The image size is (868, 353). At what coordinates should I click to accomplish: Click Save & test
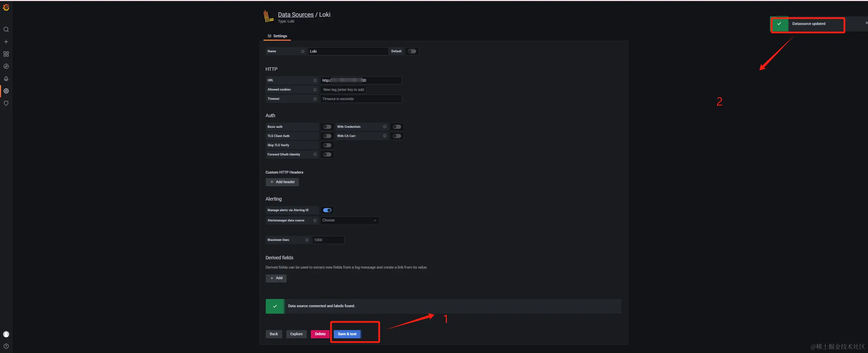click(x=347, y=334)
